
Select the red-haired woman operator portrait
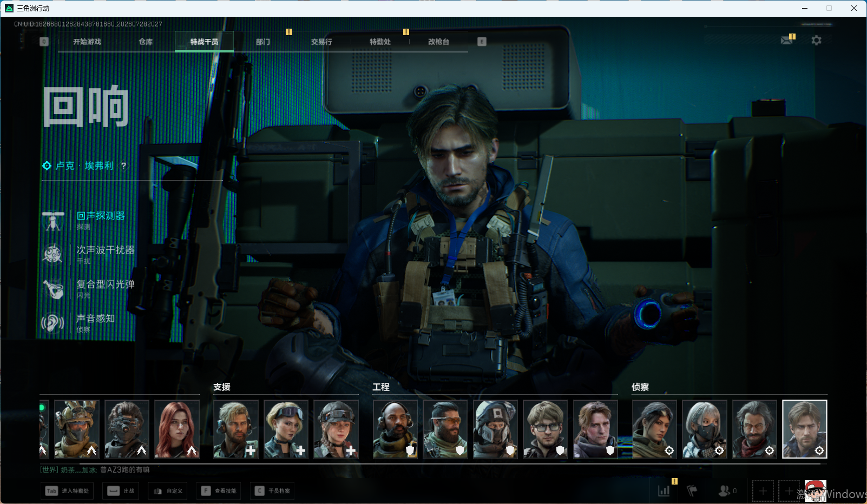(177, 429)
